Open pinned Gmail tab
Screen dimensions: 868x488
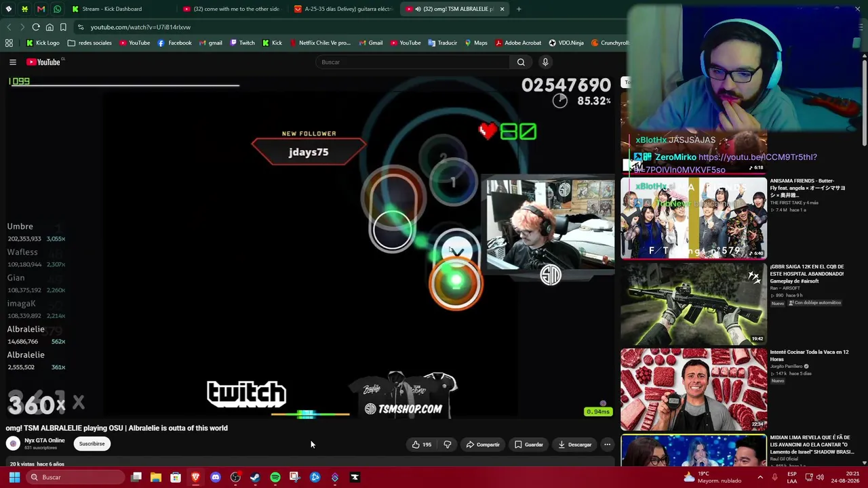click(41, 9)
